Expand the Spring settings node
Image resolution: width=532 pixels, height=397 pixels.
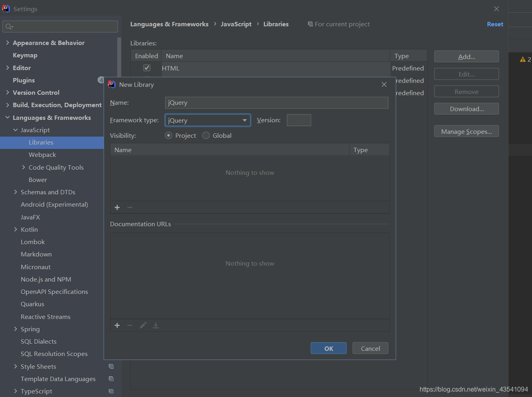[x=16, y=329]
